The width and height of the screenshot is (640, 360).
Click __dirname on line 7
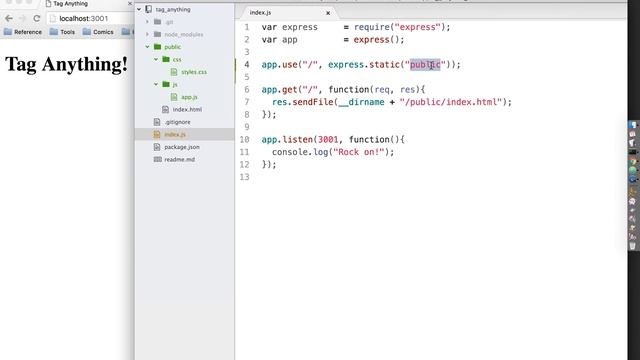pyautogui.click(x=361, y=102)
